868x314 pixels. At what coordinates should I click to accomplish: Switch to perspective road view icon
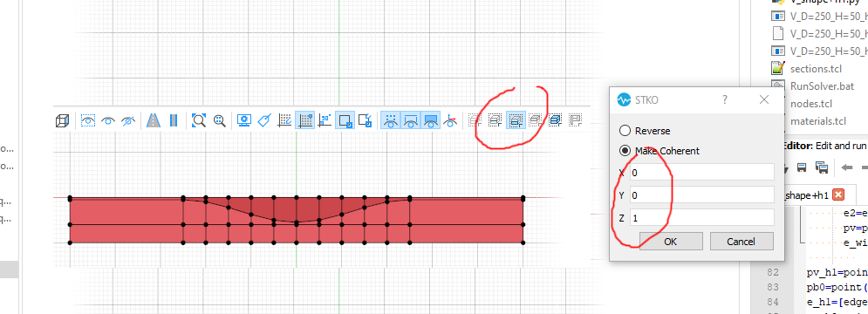tap(154, 120)
